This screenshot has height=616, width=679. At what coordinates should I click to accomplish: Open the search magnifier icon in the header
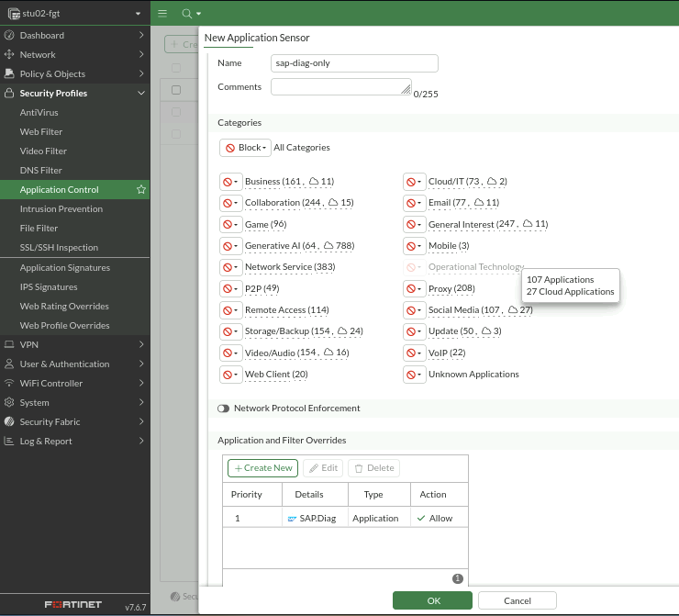[x=186, y=14]
